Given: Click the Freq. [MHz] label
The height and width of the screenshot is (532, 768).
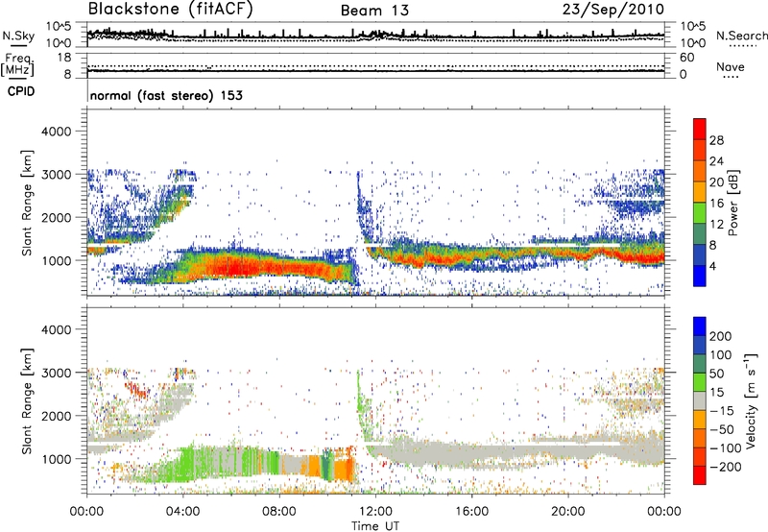Looking at the screenshot, I should (18, 65).
